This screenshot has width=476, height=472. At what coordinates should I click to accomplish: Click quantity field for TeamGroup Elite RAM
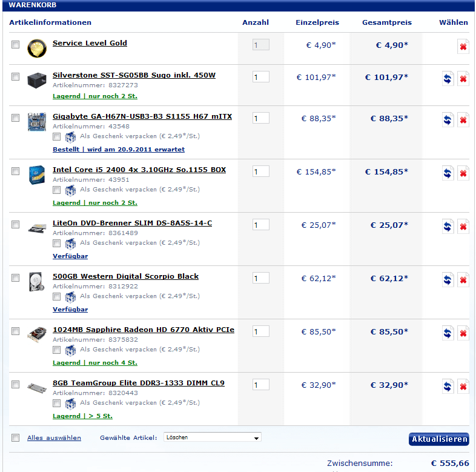click(x=261, y=385)
